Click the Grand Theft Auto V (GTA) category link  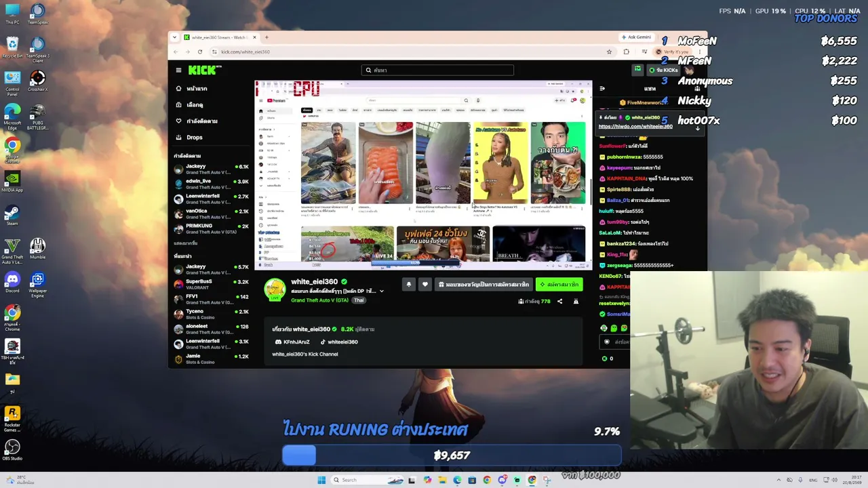319,300
